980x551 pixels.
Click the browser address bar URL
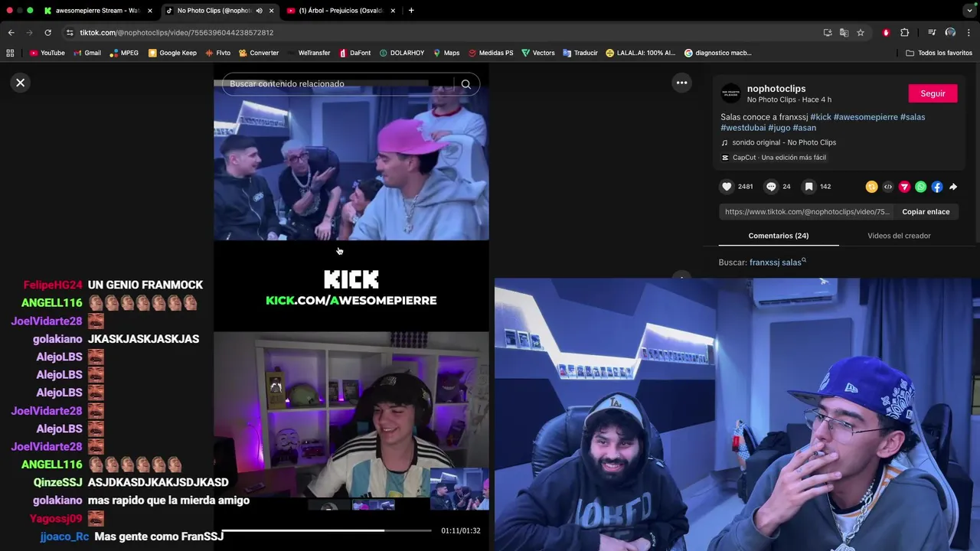click(177, 33)
